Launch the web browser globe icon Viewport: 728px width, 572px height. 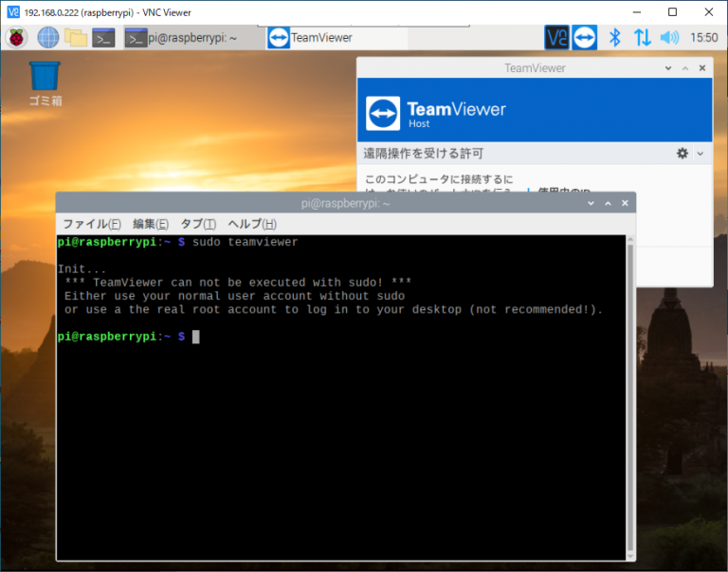coord(48,38)
